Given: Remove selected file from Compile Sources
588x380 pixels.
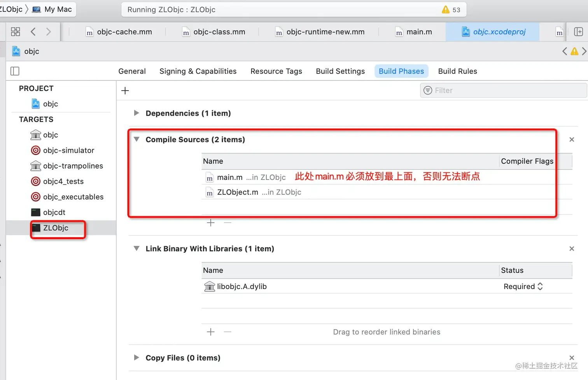Looking at the screenshot, I should tap(228, 223).
